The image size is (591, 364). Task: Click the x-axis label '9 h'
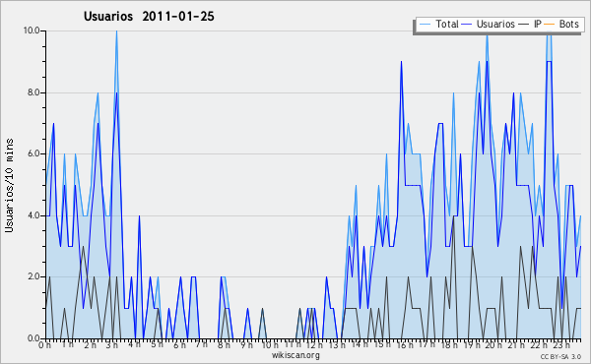[246, 344]
